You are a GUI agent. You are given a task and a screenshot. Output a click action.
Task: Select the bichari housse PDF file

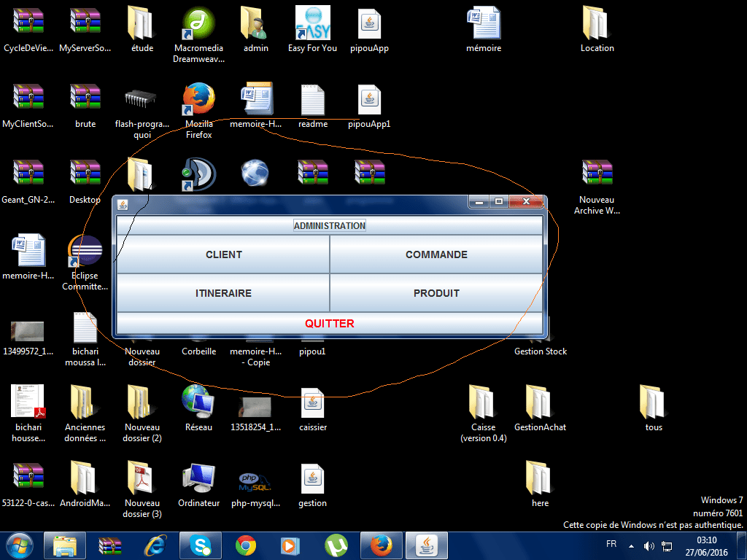pyautogui.click(x=28, y=402)
